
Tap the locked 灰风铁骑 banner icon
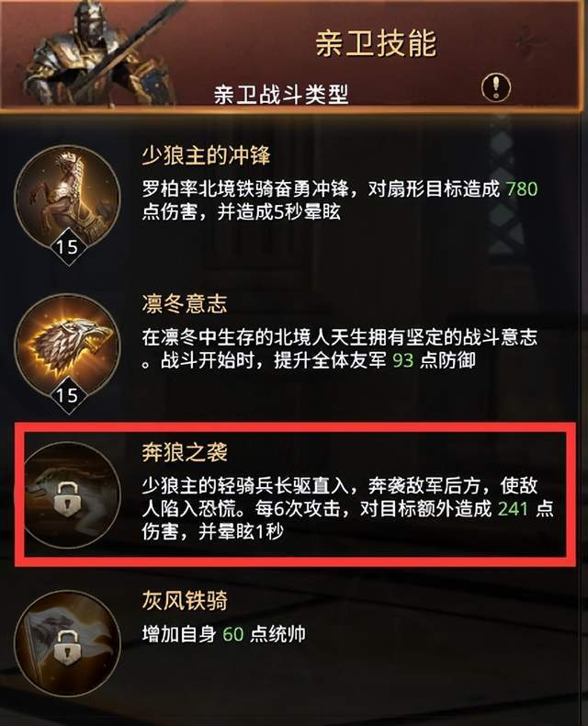pyautogui.click(x=68, y=644)
